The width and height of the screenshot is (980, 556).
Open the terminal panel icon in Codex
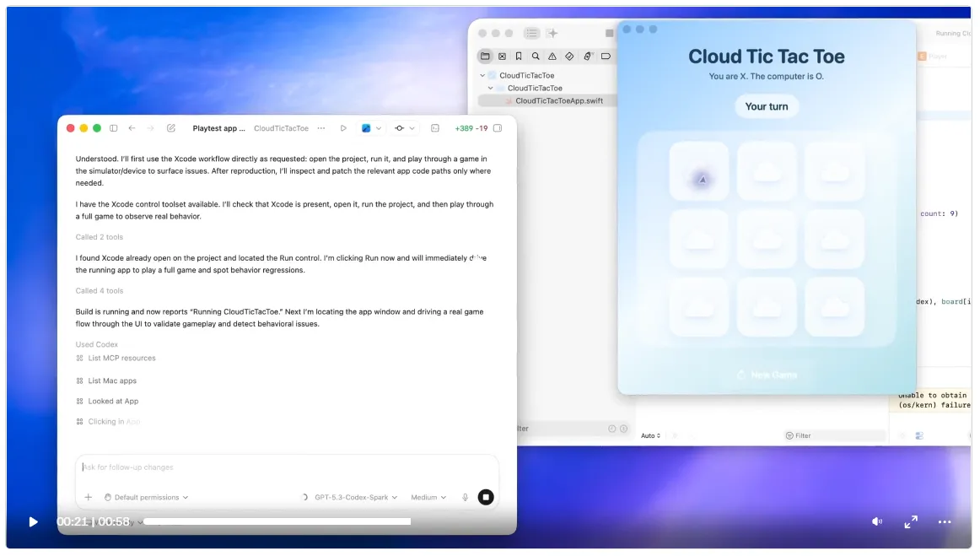click(x=435, y=128)
